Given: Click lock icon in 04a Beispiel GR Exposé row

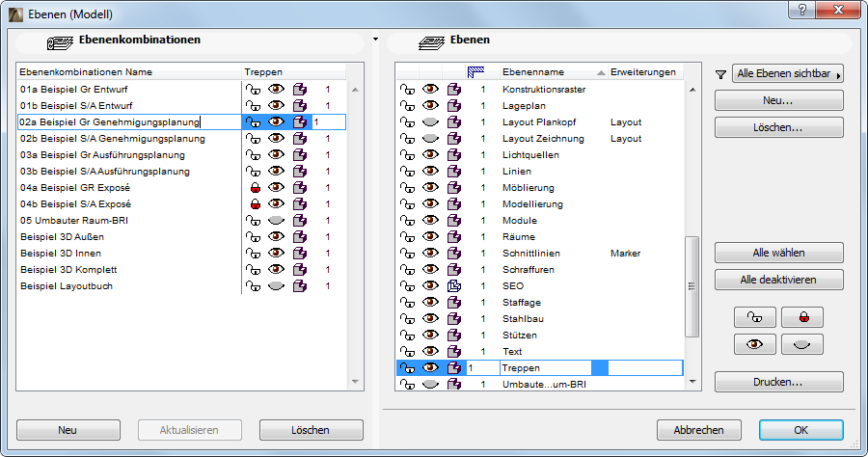Looking at the screenshot, I should click(x=256, y=188).
